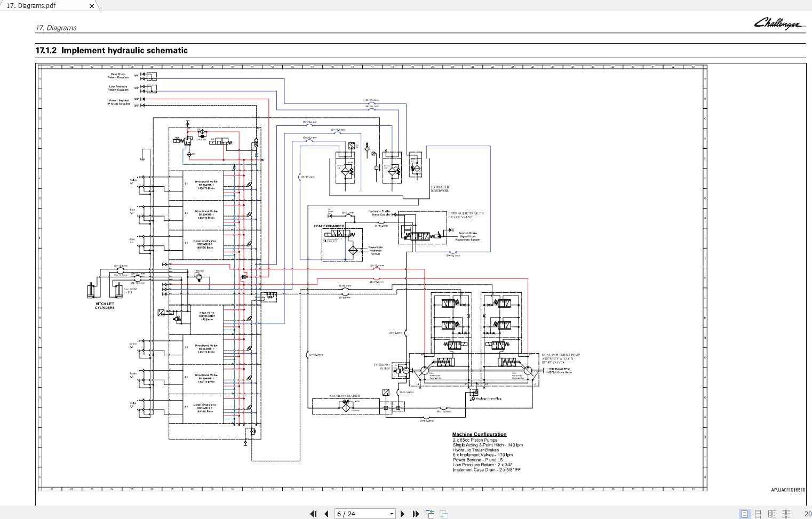Open the page number dropdown list
812x519 pixels.
point(392,514)
